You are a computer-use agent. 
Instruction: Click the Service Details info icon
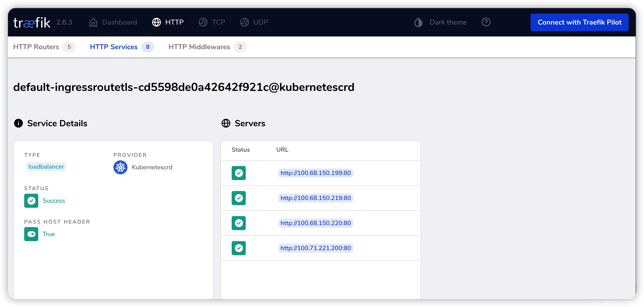tap(18, 123)
